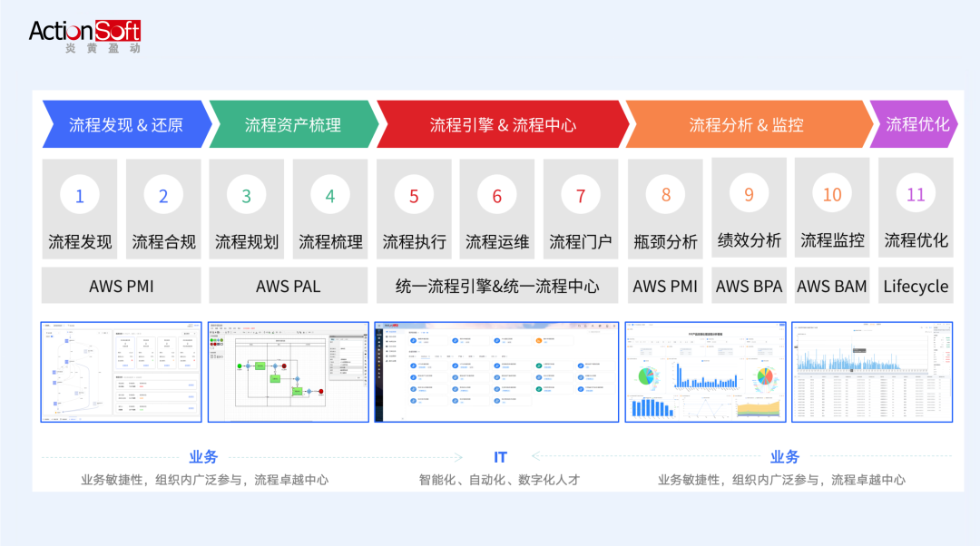
Task: Click the ActionSoft logo
Action: point(84,36)
